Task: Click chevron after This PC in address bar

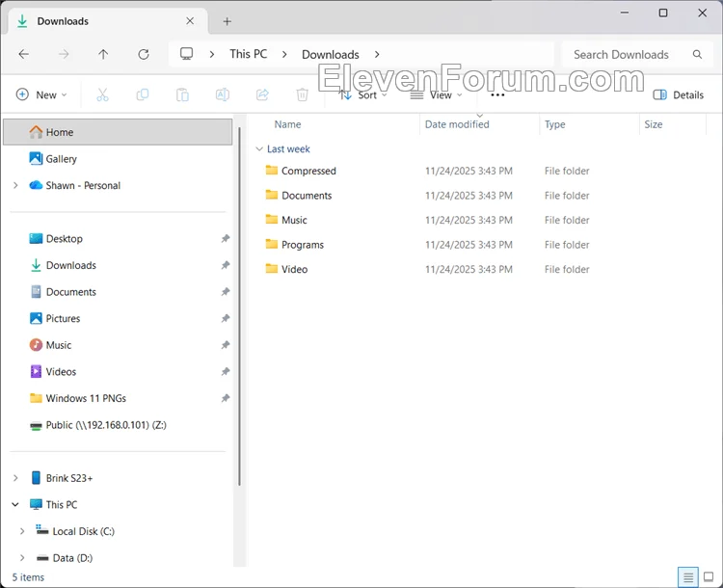Action: 284,54
